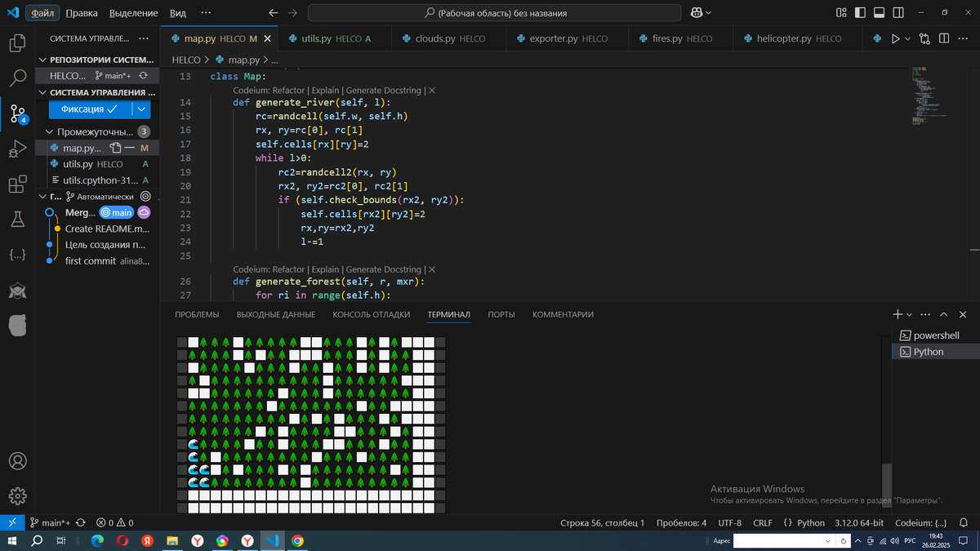
Task: Open the Commit button dropdown arrow
Action: tap(142, 109)
